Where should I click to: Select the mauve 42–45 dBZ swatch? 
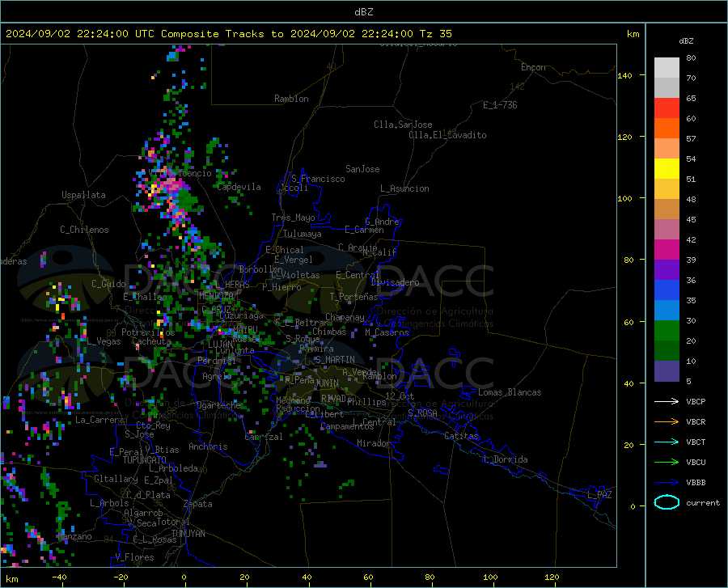[667, 230]
